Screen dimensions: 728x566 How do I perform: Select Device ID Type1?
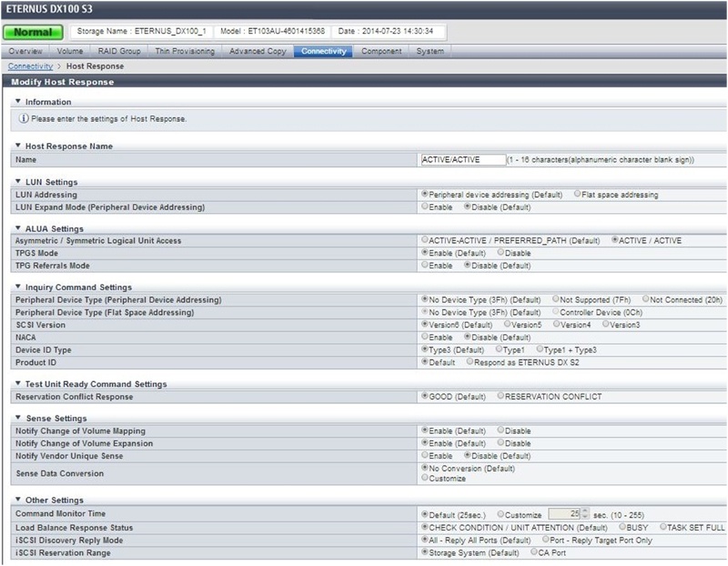click(x=499, y=349)
